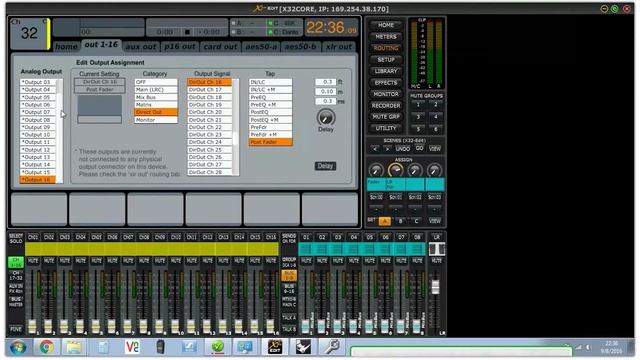Click the assign section VIEW button
Viewport: 640px width, 360px height.
435,221
